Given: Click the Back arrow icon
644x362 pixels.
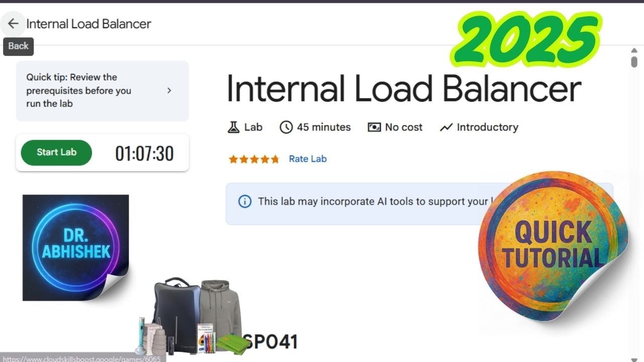Looking at the screenshot, I should [x=13, y=24].
